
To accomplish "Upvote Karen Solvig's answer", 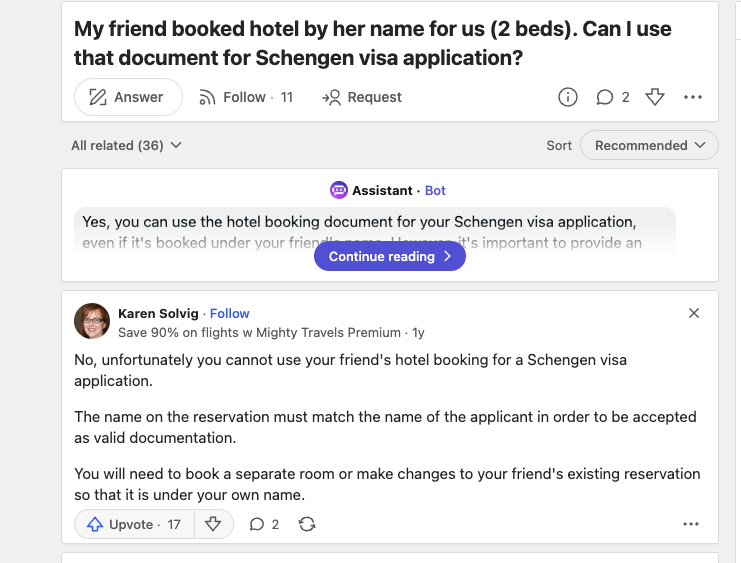I will pos(134,524).
